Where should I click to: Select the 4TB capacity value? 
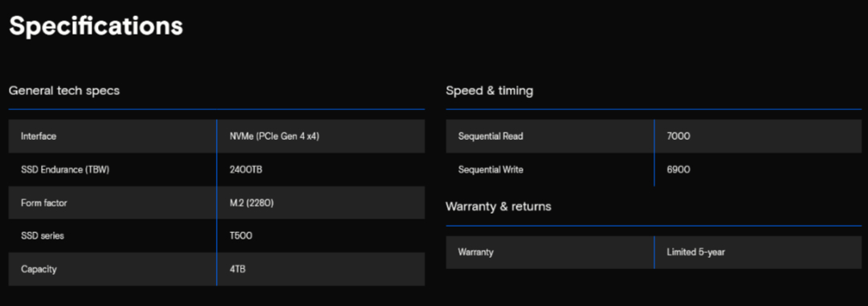tap(238, 269)
